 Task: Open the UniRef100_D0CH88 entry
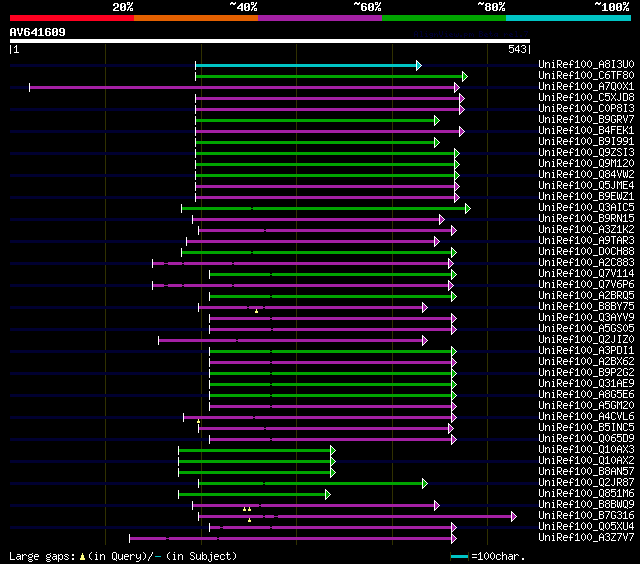pyautogui.click(x=586, y=252)
